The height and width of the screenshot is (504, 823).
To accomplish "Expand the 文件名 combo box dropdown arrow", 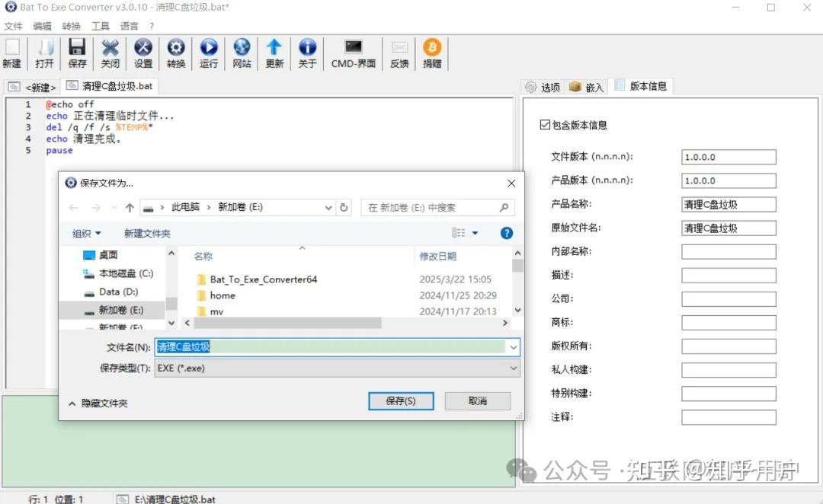I will [514, 347].
